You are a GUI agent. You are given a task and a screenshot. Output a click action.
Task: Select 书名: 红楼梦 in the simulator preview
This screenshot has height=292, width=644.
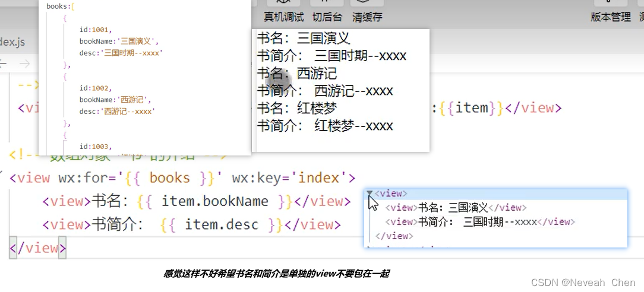point(297,108)
